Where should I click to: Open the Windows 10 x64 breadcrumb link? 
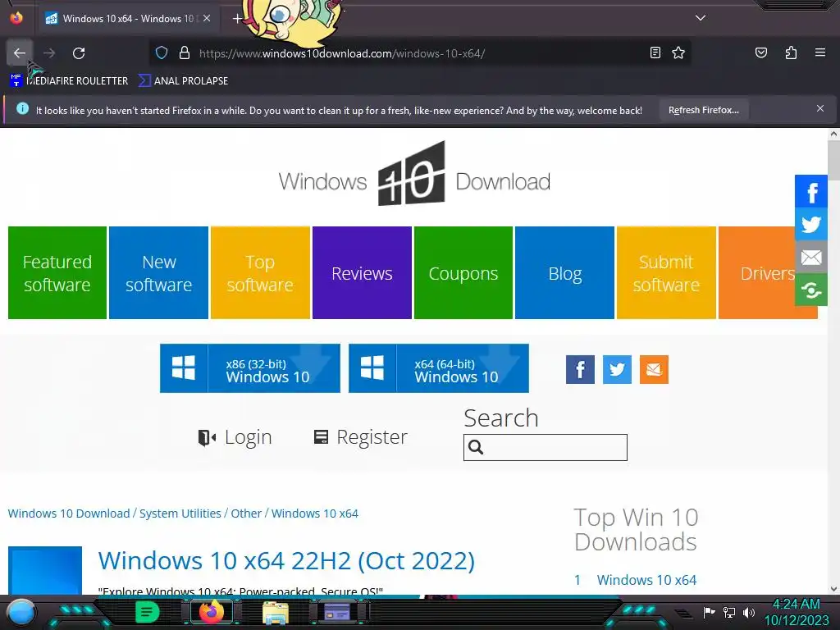[x=314, y=514]
